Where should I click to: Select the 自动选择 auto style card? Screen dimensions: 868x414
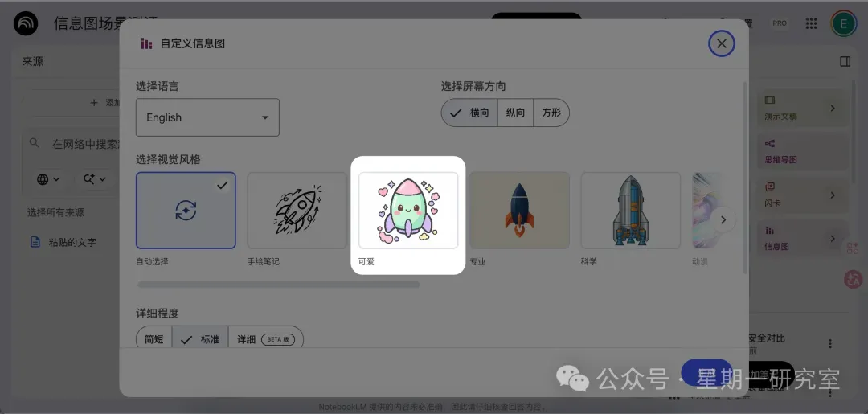[x=186, y=211]
